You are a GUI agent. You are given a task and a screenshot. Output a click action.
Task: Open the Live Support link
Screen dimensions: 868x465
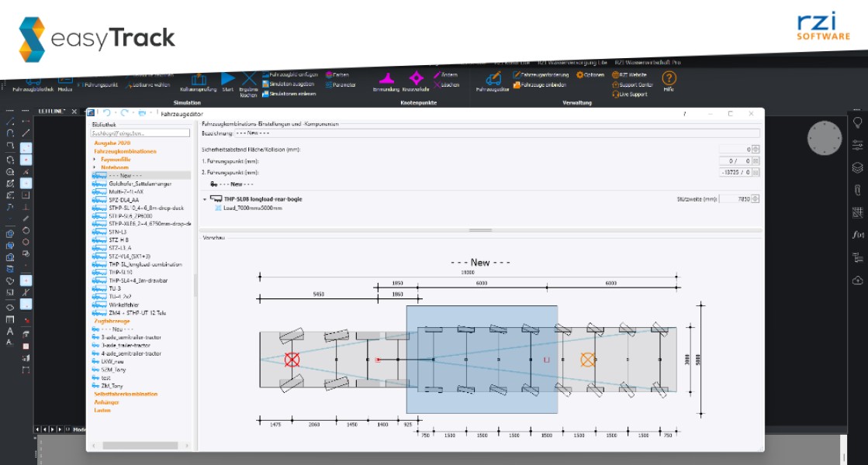(x=629, y=95)
